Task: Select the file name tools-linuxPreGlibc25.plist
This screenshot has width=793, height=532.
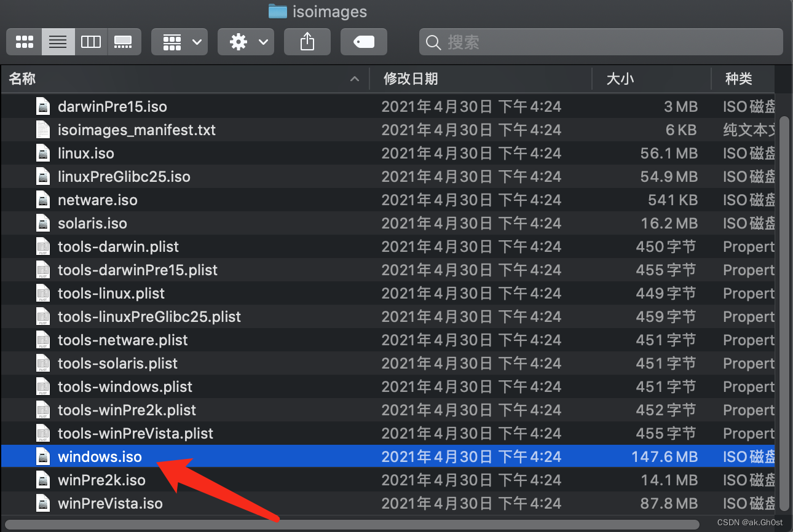Action: [149, 316]
